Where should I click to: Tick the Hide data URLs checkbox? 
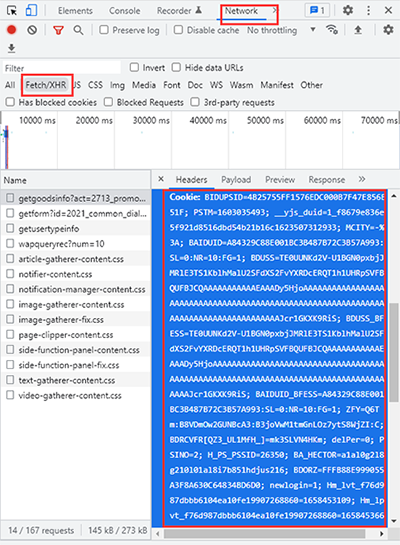coord(177,67)
